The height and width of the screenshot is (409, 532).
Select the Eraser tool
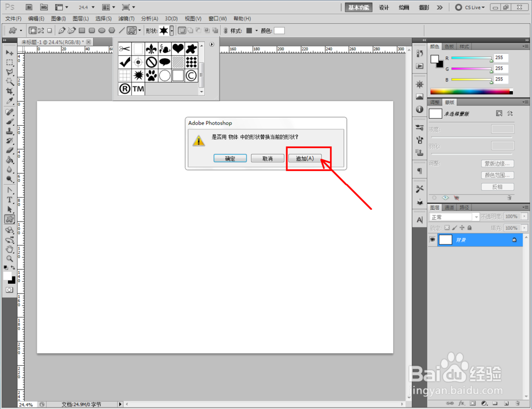coord(10,150)
